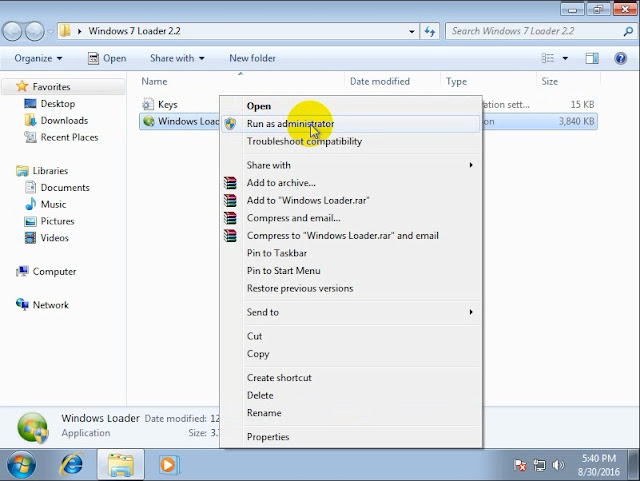Click the refresh icon beside address bar
The height and width of the screenshot is (481, 640).
pos(429,31)
